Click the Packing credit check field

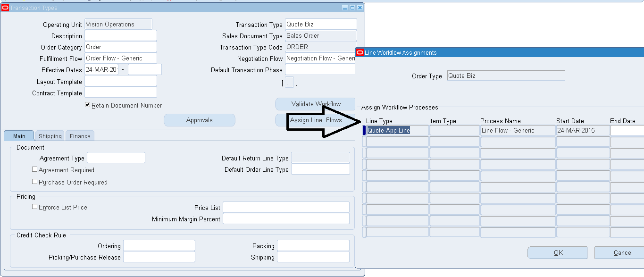click(313, 245)
